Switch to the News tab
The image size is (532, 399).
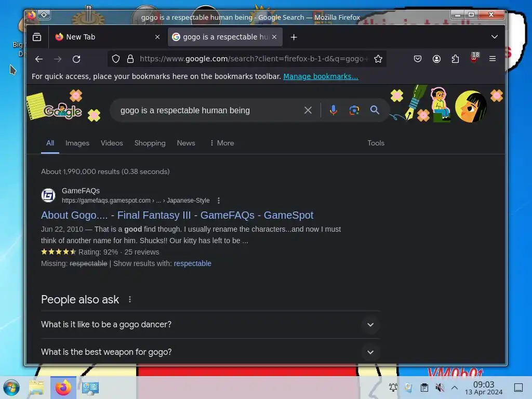point(186,143)
